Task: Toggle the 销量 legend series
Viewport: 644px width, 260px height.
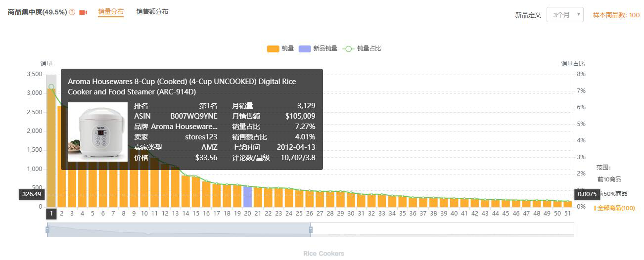Action: (280, 48)
